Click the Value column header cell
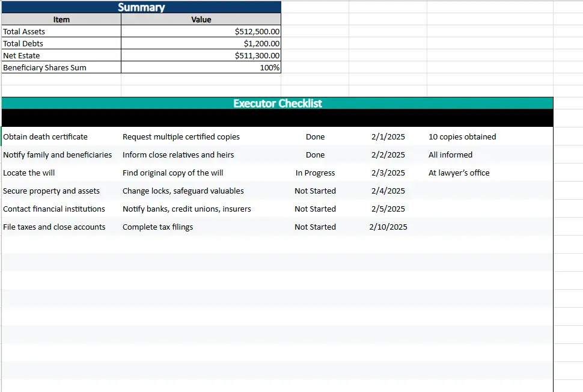This screenshot has width=583, height=392. click(x=201, y=19)
